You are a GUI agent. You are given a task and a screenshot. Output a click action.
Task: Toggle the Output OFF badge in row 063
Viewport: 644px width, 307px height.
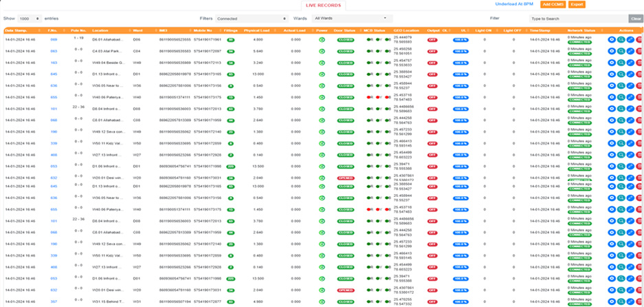(432, 52)
